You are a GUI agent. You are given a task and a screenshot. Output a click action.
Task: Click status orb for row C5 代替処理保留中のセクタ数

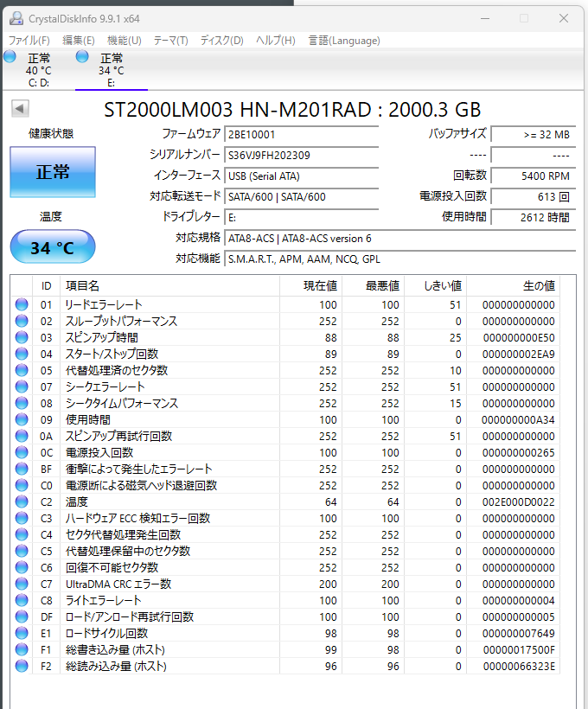coord(22,551)
